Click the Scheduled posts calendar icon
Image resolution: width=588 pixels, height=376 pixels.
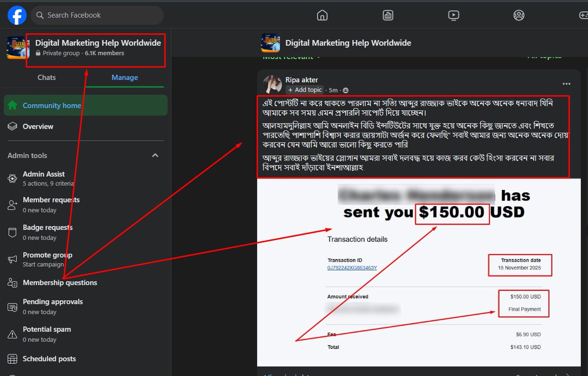[x=13, y=359]
